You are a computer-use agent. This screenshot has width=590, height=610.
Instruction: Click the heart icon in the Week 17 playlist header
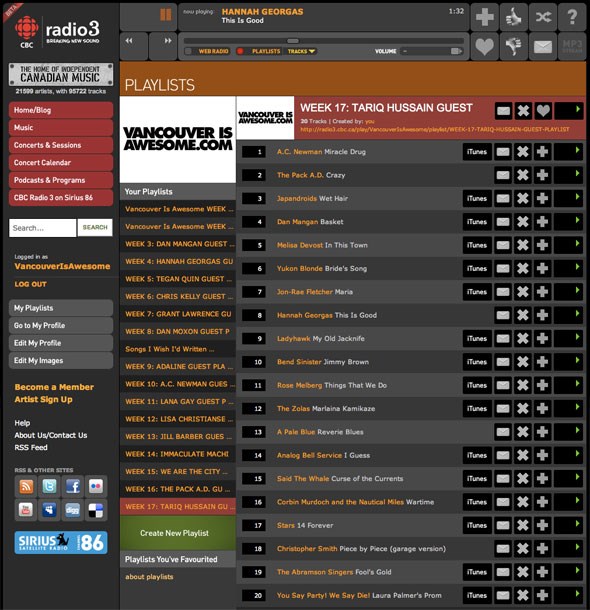[x=543, y=111]
